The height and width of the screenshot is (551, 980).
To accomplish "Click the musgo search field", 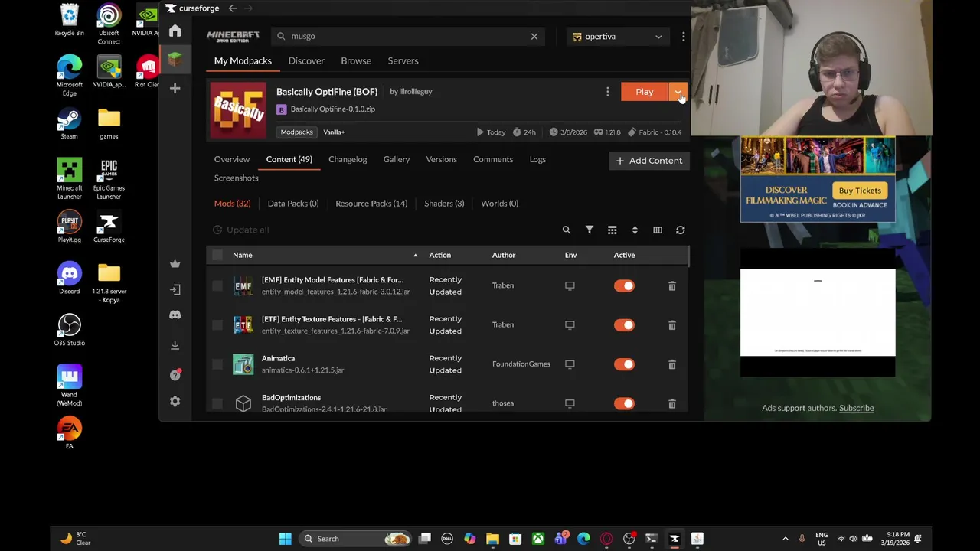I will (409, 36).
